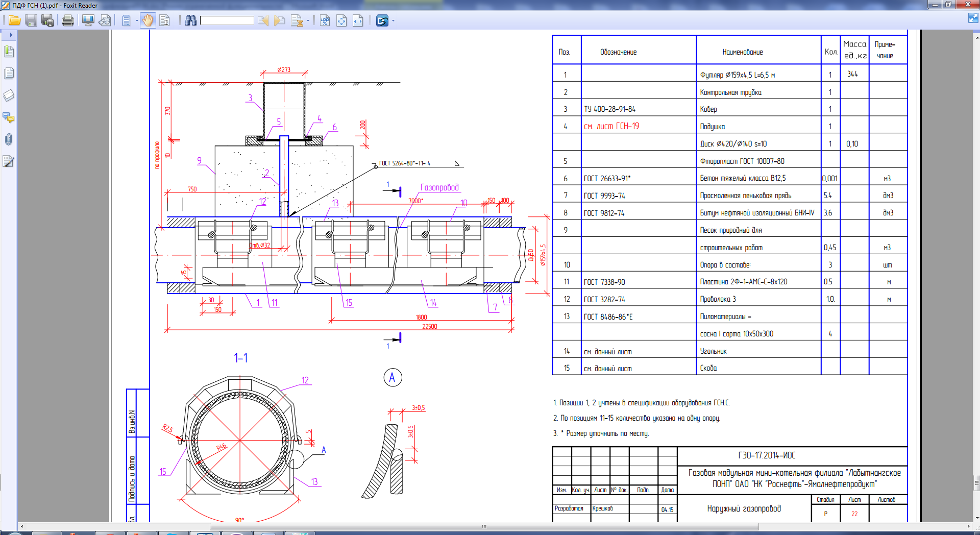Viewport: 980px width, 535px height.
Task: Click the Open file folder icon
Action: coord(14,20)
